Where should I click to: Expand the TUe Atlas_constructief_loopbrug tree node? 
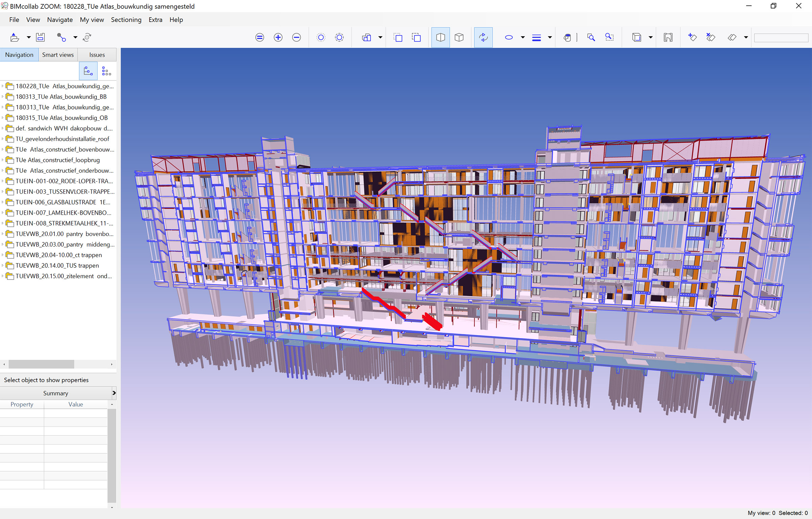point(3,160)
